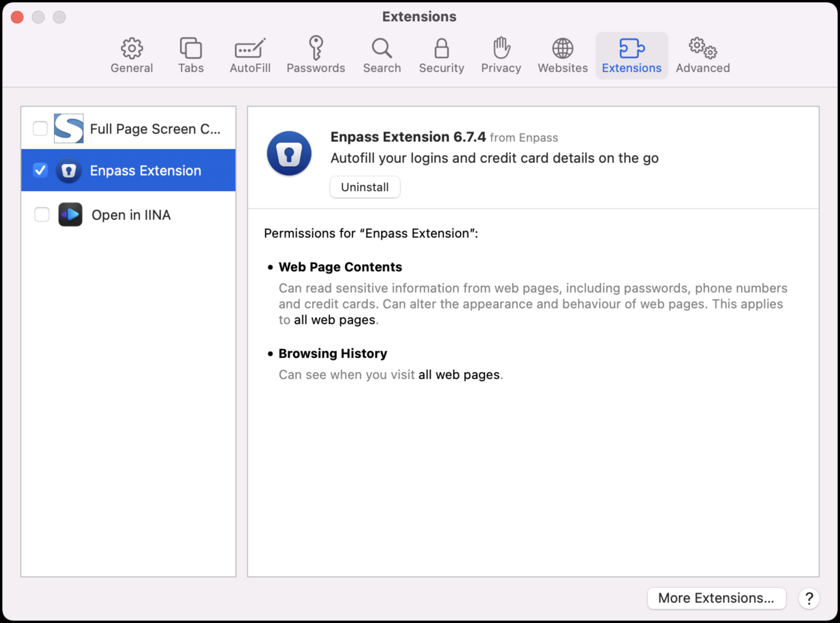Open the AutoFill preferences icon
The height and width of the screenshot is (623, 840).
tap(250, 49)
